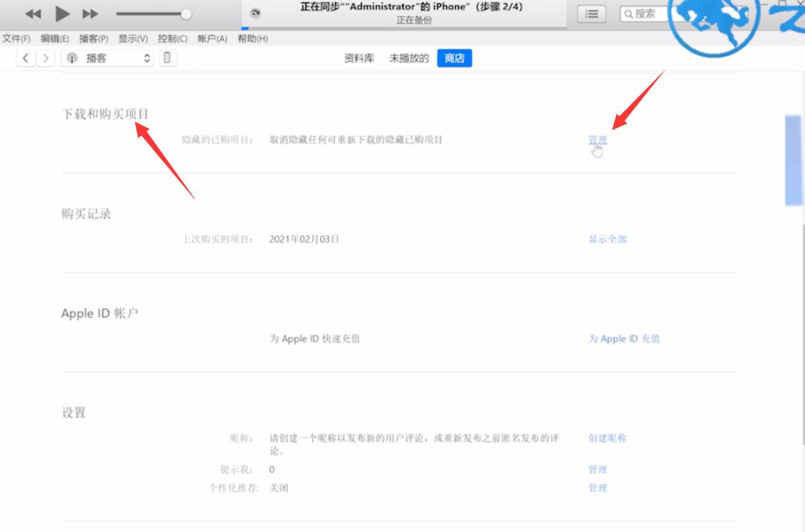Click the 下载和购买项目 heading

105,114
